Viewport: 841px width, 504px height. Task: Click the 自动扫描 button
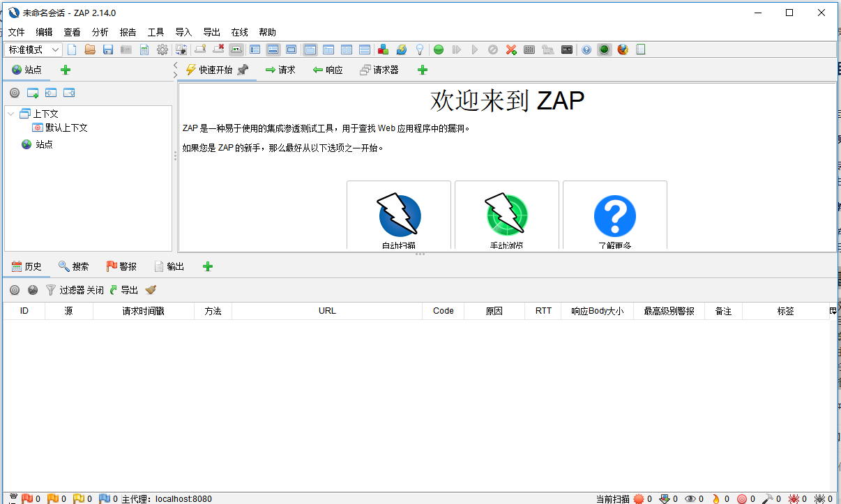click(399, 216)
